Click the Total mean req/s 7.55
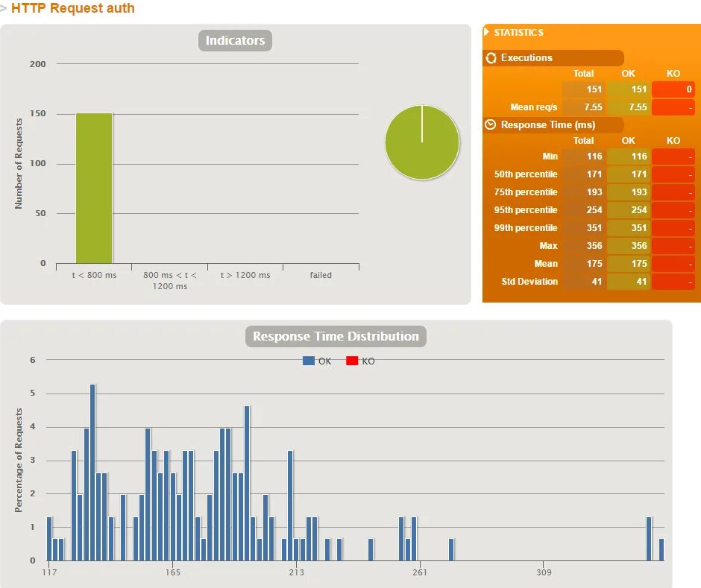The width and height of the screenshot is (701, 588). (584, 107)
